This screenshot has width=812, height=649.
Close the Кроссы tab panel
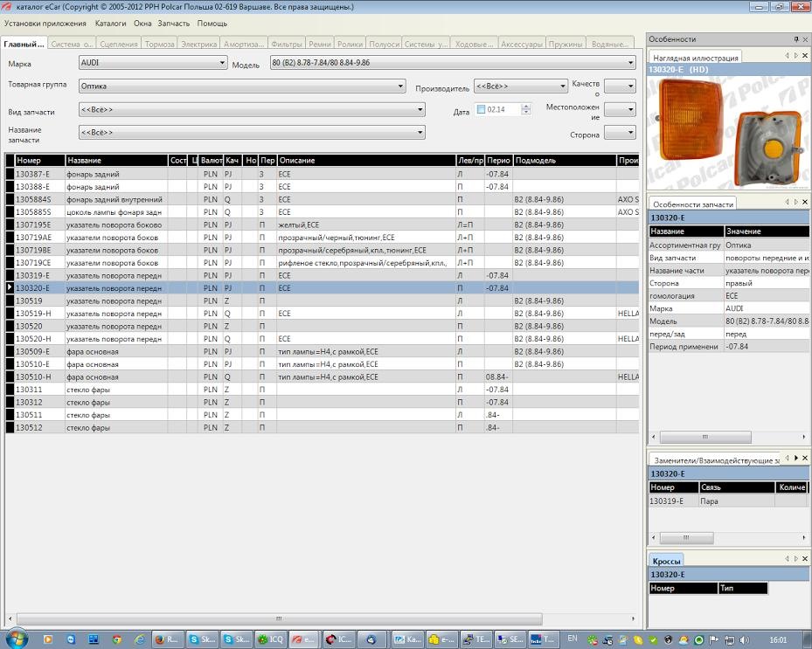[x=805, y=559]
